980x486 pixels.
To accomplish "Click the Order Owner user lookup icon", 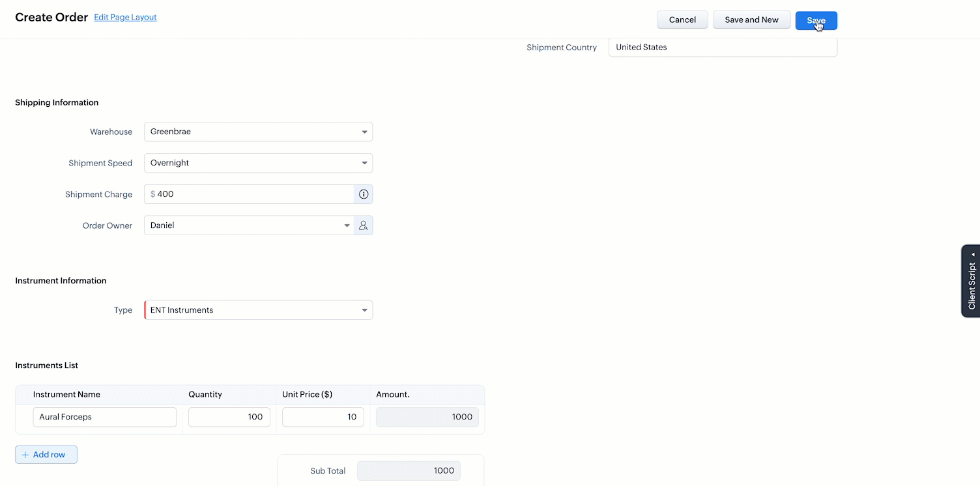I will click(364, 225).
